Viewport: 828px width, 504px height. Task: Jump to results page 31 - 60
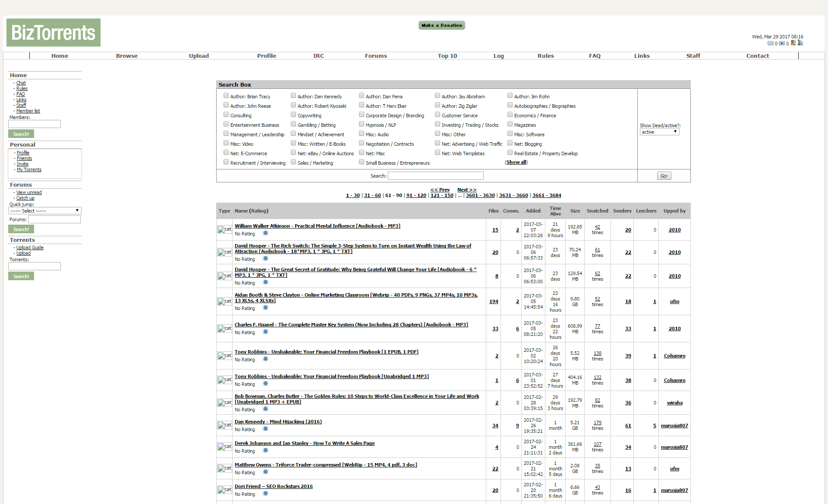pyautogui.click(x=372, y=196)
